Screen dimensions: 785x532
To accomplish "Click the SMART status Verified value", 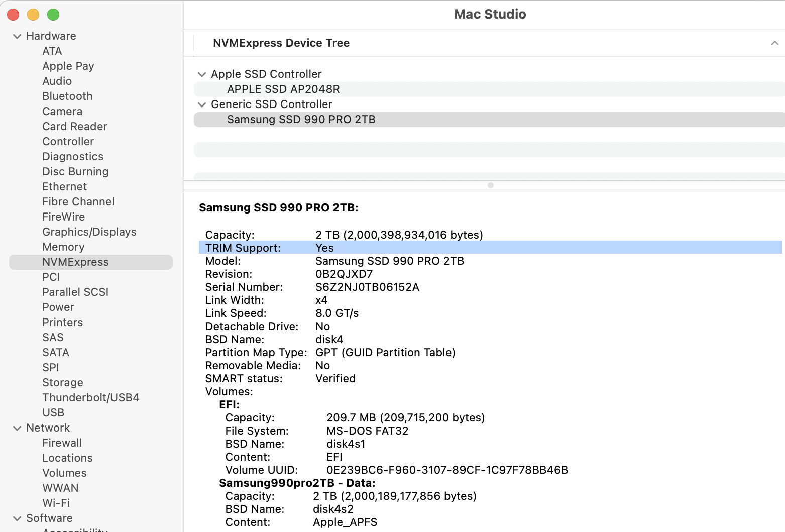I will click(x=335, y=379).
